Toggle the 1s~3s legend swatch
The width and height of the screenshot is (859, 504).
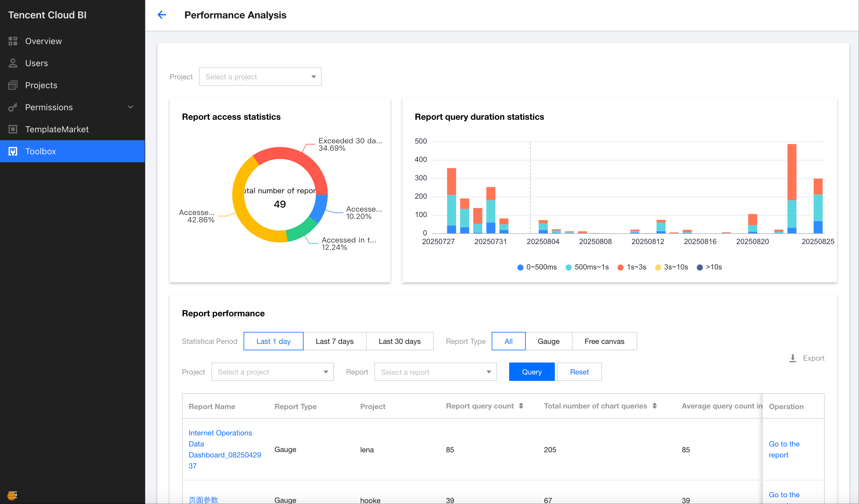(x=620, y=267)
